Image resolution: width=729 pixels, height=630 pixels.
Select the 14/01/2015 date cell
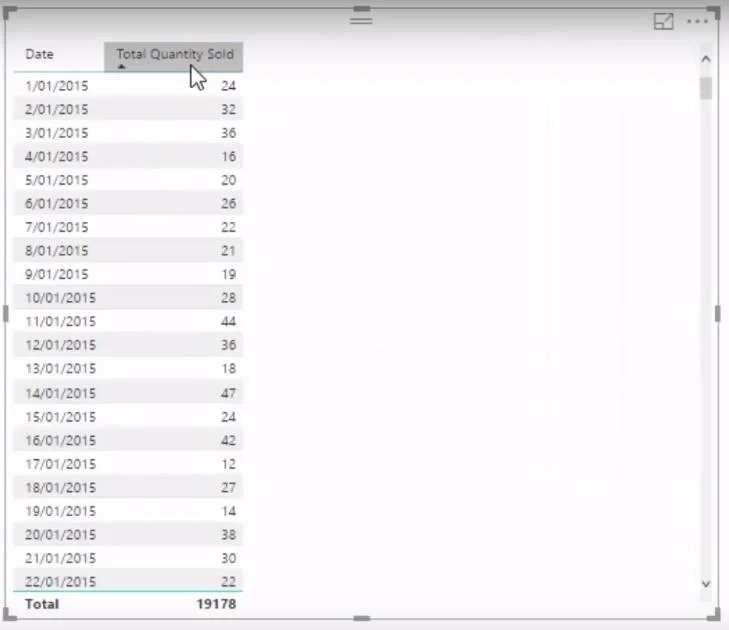[x=60, y=393]
